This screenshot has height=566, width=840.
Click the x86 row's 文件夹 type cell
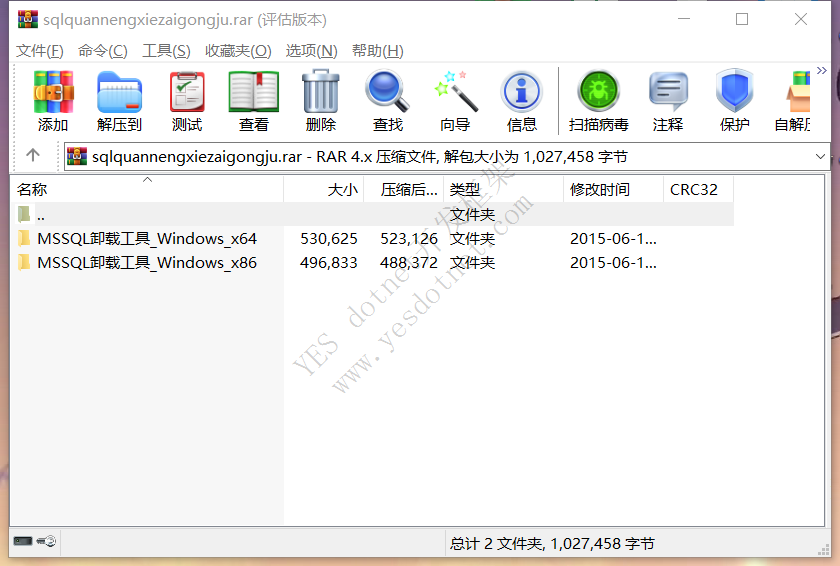coord(472,262)
